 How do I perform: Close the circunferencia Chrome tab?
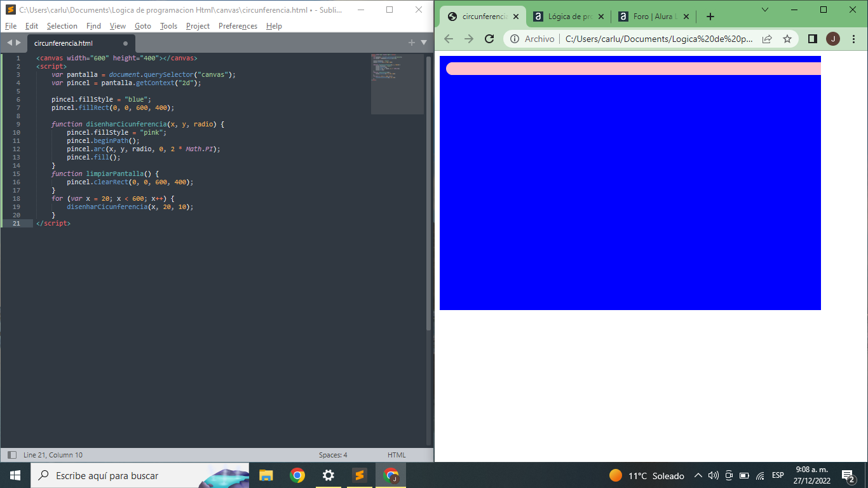[x=516, y=17]
